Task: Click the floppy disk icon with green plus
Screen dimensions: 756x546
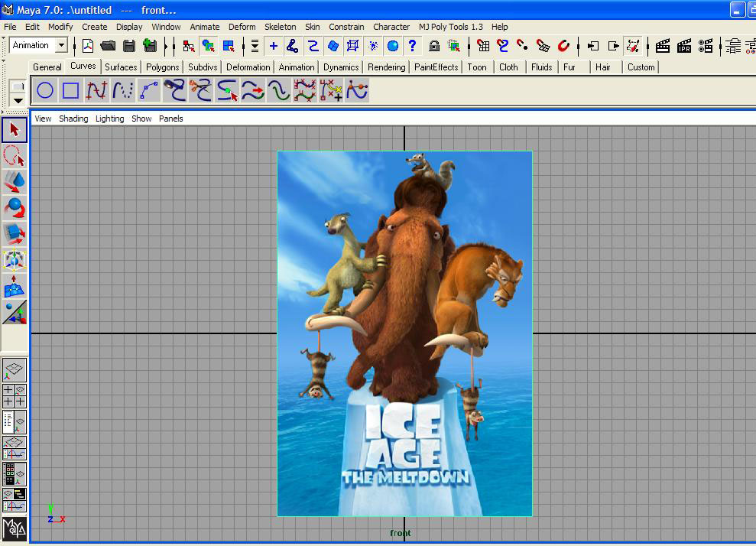Action: coord(150,46)
